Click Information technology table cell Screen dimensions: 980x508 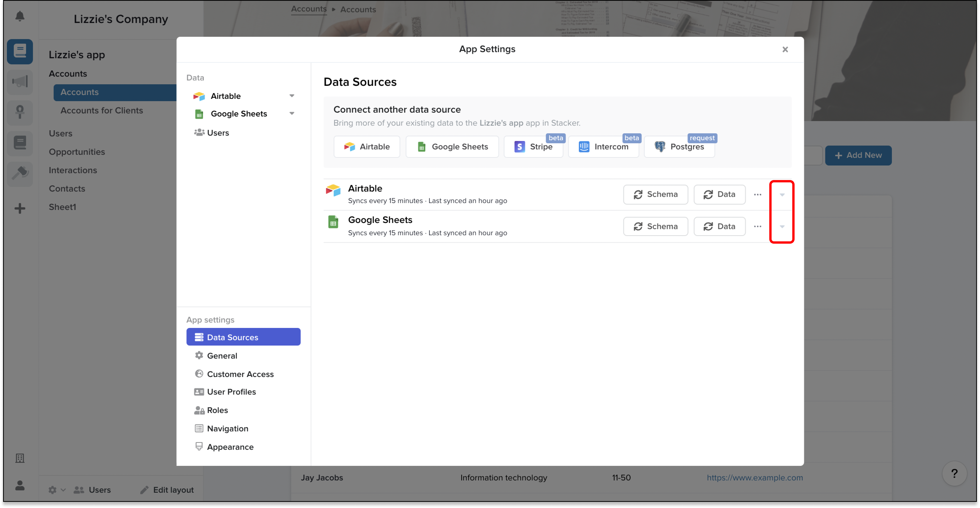point(504,478)
